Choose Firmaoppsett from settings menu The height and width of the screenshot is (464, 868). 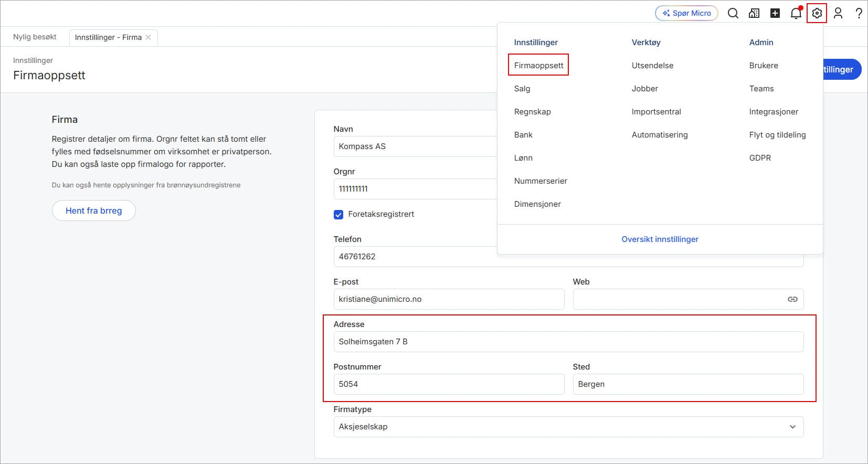click(538, 66)
